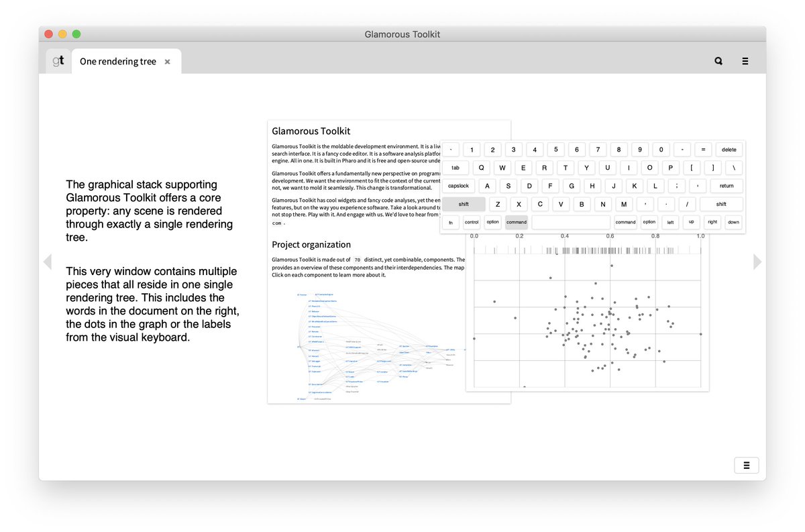The image size is (805, 532).
Task: Click the P key
Action: coord(671,168)
